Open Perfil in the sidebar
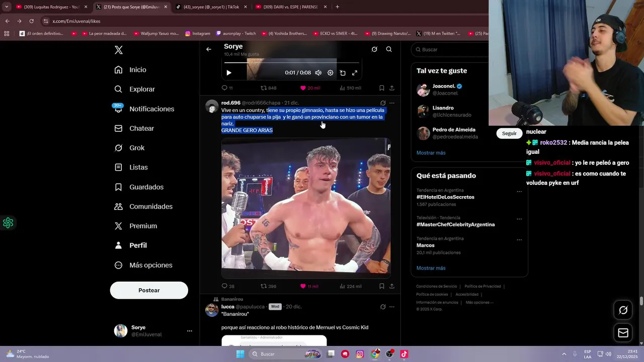The width and height of the screenshot is (644, 362). coord(131,245)
